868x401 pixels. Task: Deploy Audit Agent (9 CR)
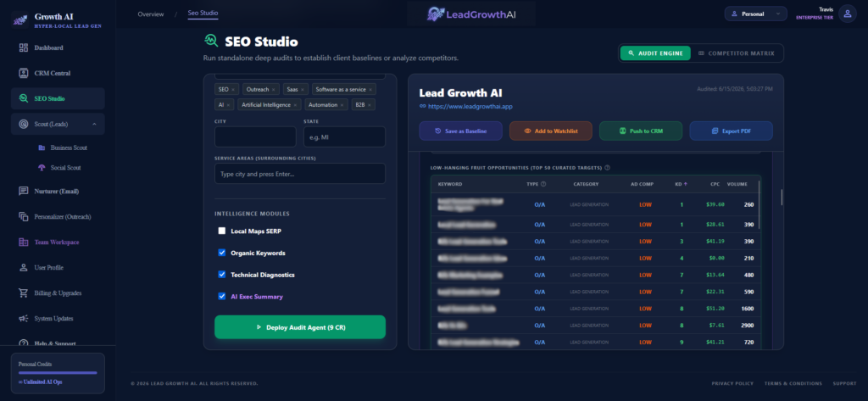pyautogui.click(x=300, y=326)
